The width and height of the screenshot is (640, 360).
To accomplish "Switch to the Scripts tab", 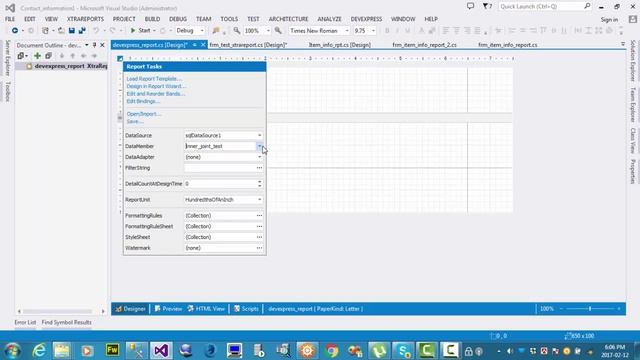I will click(x=246, y=309).
